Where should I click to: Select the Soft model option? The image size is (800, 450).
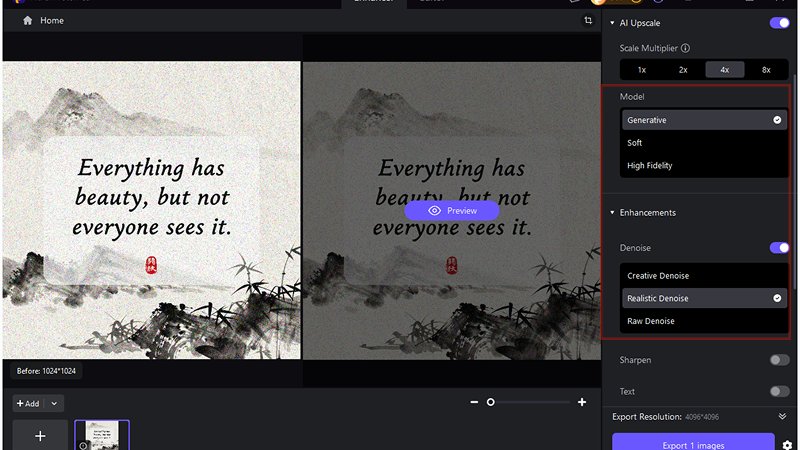tap(704, 143)
